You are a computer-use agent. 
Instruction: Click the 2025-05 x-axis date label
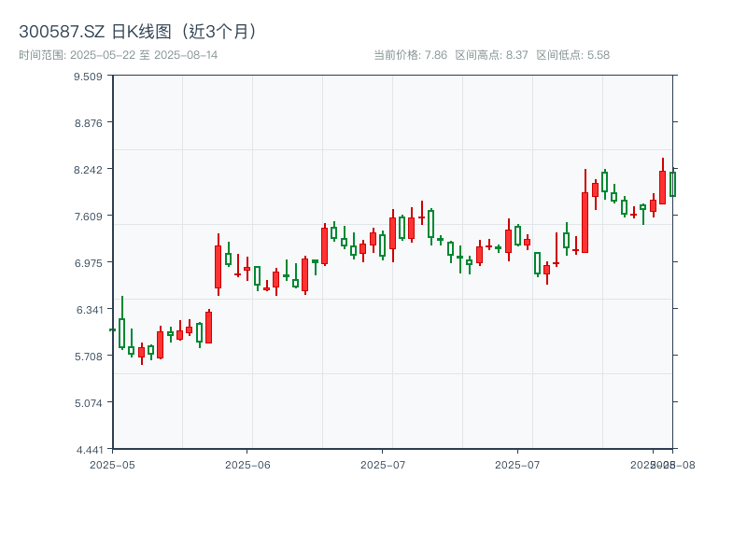tap(112, 464)
